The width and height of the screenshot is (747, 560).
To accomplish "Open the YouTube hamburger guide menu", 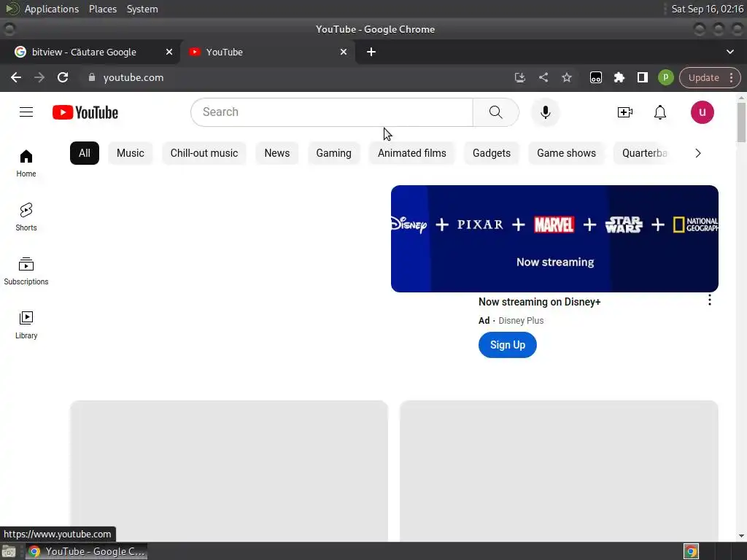I will 26,112.
